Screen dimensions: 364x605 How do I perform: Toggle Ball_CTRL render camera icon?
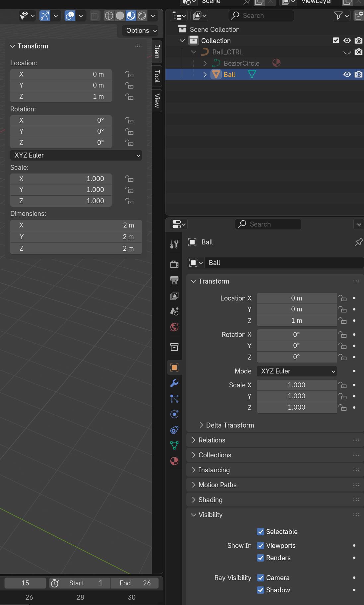(x=358, y=52)
